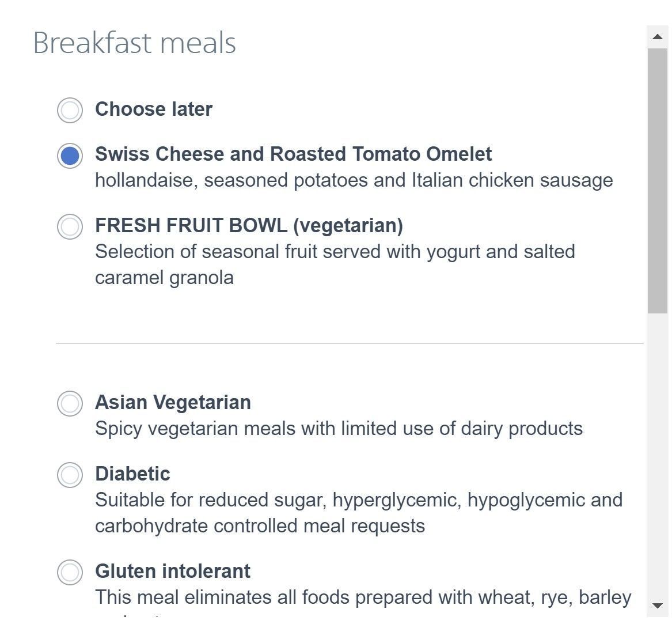The image size is (672, 643).
Task: Click the scrollbar down arrow
Action: coord(658,606)
